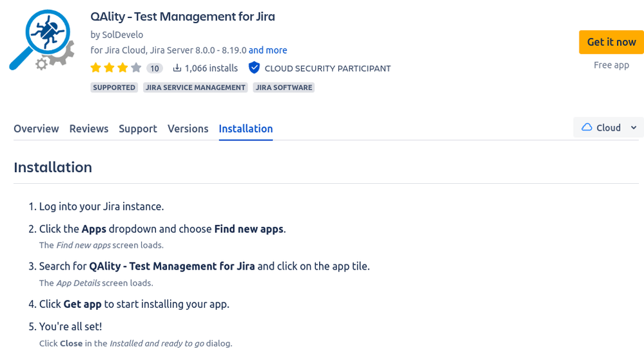Click step 'Click Get app to start installing'
644x358 pixels.
[134, 304]
